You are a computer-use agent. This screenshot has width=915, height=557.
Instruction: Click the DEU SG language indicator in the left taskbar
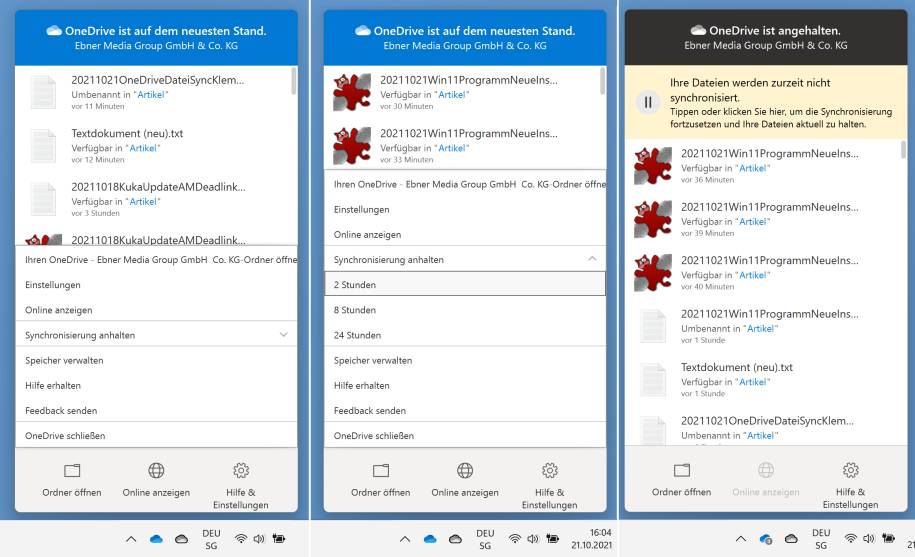pyautogui.click(x=211, y=540)
